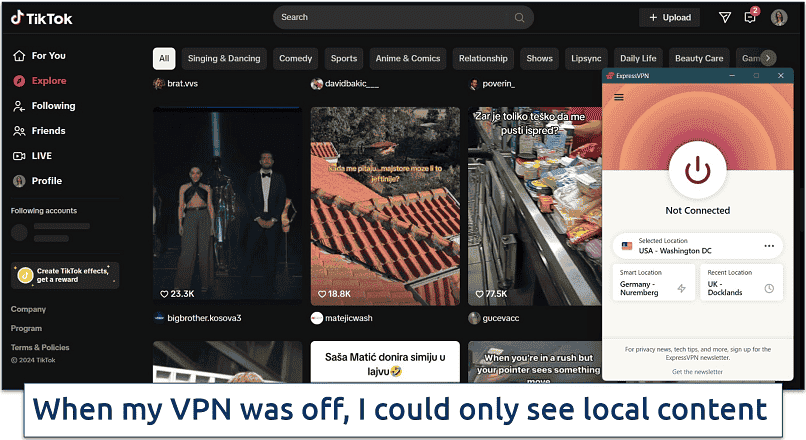Image resolution: width=806 pixels, height=440 pixels.
Task: Play the red roof tiles video
Action: point(385,206)
